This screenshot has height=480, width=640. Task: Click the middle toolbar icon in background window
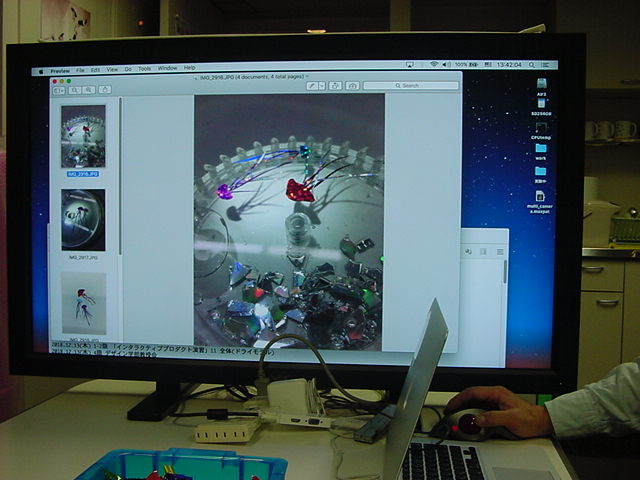(483, 251)
